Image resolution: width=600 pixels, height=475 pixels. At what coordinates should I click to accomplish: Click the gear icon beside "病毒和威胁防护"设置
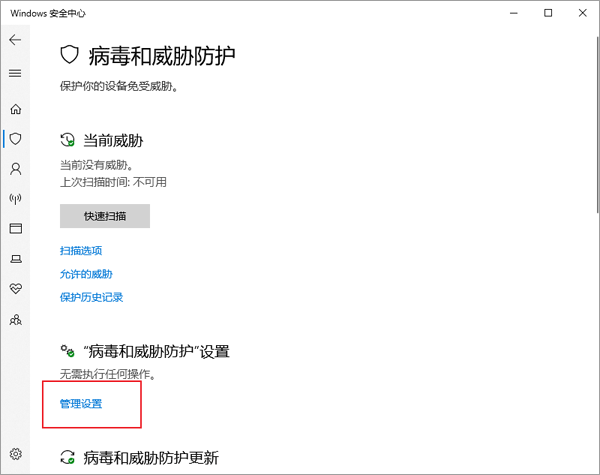pyautogui.click(x=68, y=351)
